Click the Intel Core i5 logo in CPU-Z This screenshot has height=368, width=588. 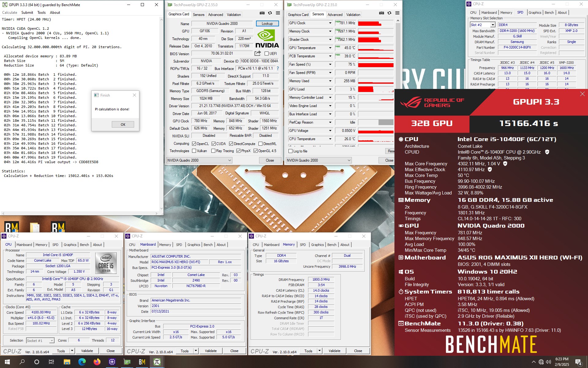click(x=106, y=263)
